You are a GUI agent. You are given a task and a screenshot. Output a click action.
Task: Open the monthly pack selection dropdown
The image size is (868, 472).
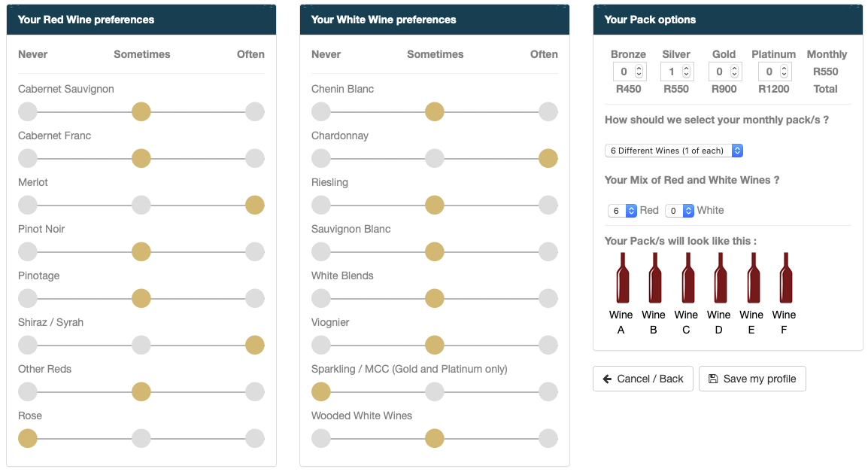click(674, 151)
